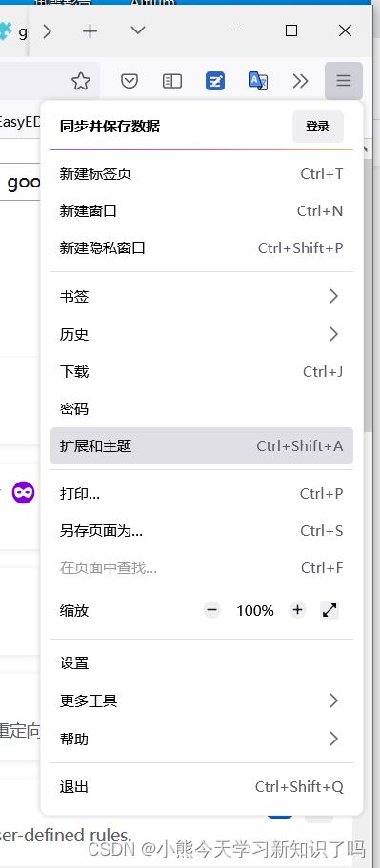
Task: Reset zoom by clicking 100% label
Action: pos(255,611)
